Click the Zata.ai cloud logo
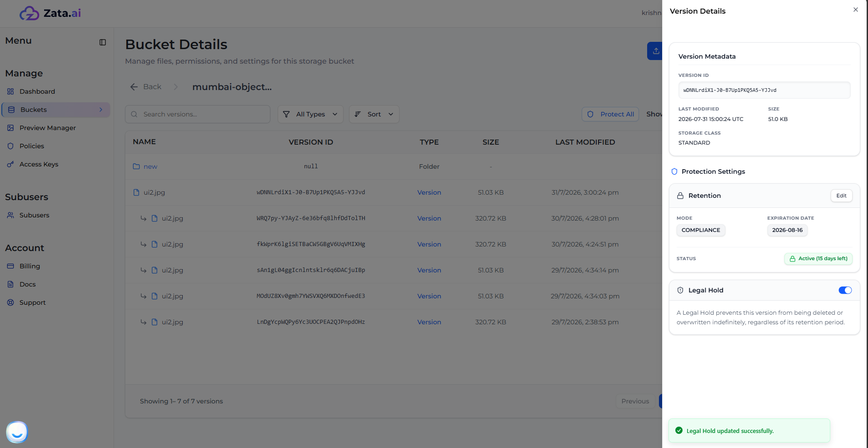The image size is (868, 448). pos(30,13)
